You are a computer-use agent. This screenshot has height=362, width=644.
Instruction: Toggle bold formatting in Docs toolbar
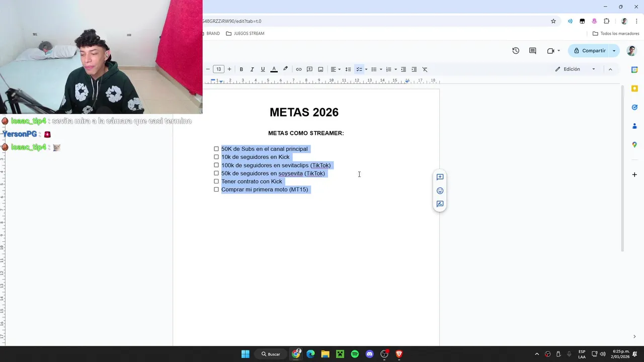pos(241,69)
